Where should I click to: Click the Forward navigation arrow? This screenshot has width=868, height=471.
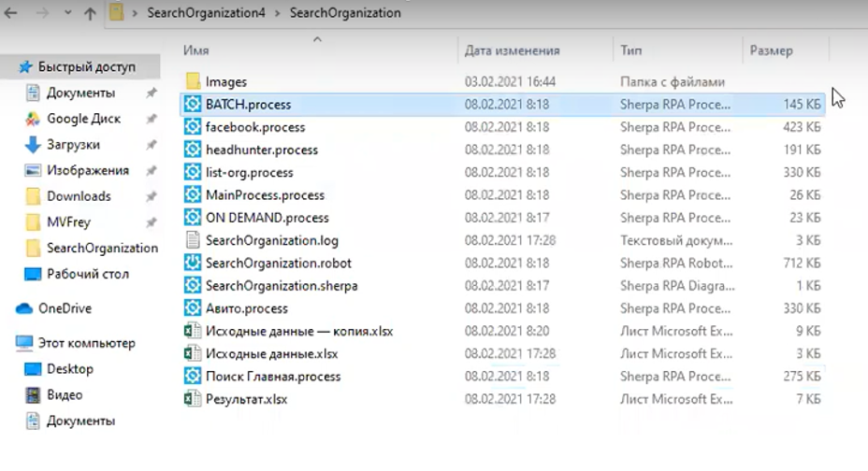click(x=40, y=13)
